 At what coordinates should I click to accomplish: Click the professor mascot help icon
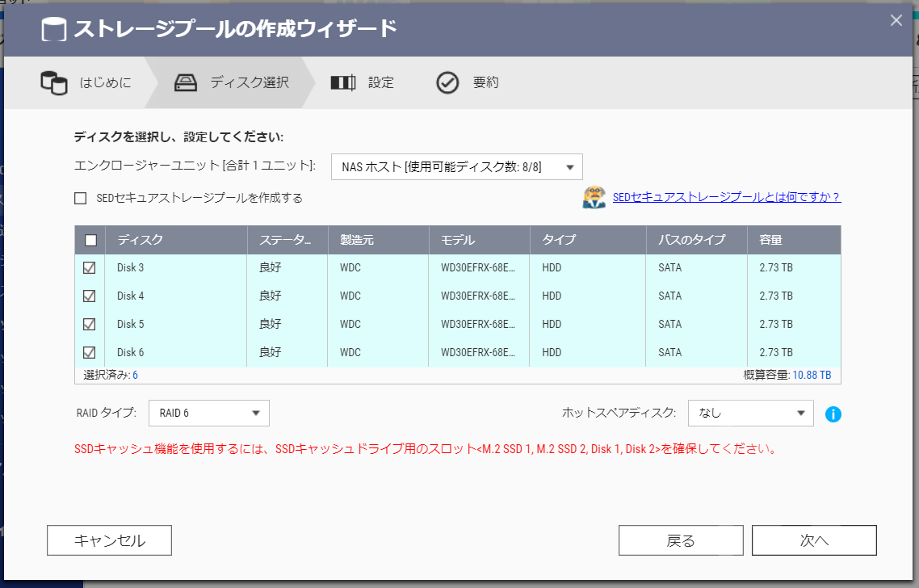[594, 198]
